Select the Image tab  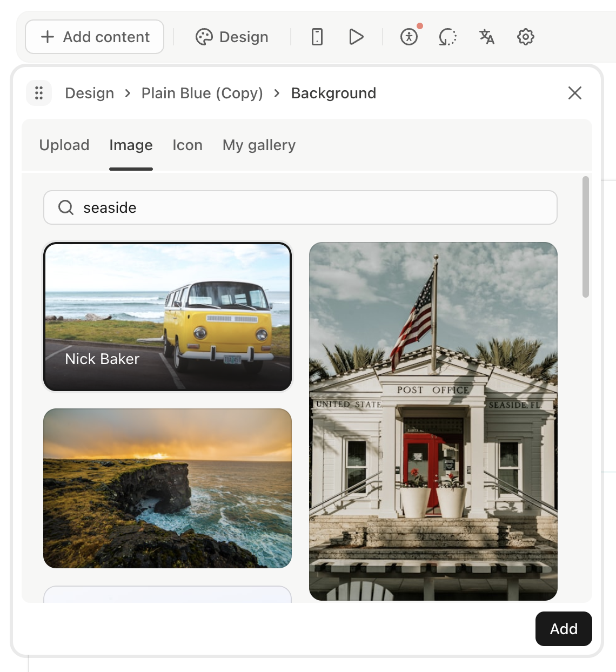pos(130,145)
